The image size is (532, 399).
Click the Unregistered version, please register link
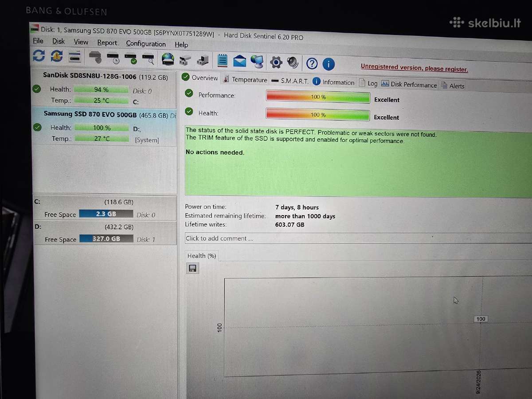coord(414,67)
